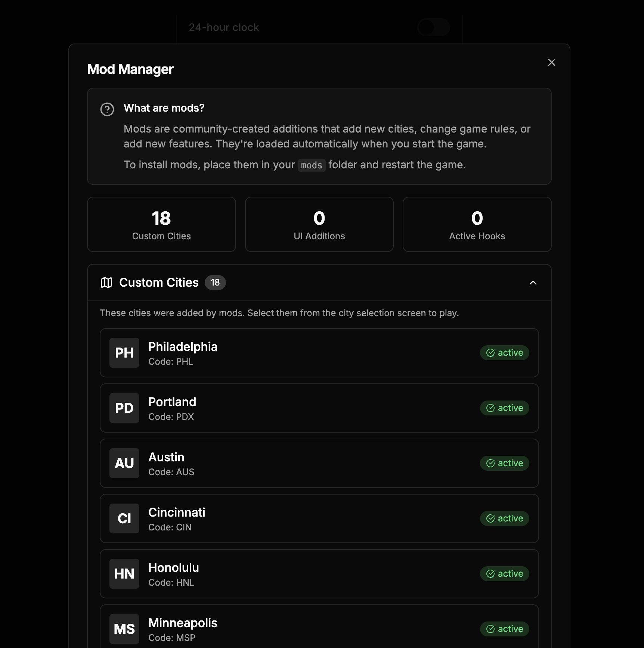Click the PH icon for Philadelphia
The width and height of the screenshot is (644, 648).
[124, 353]
